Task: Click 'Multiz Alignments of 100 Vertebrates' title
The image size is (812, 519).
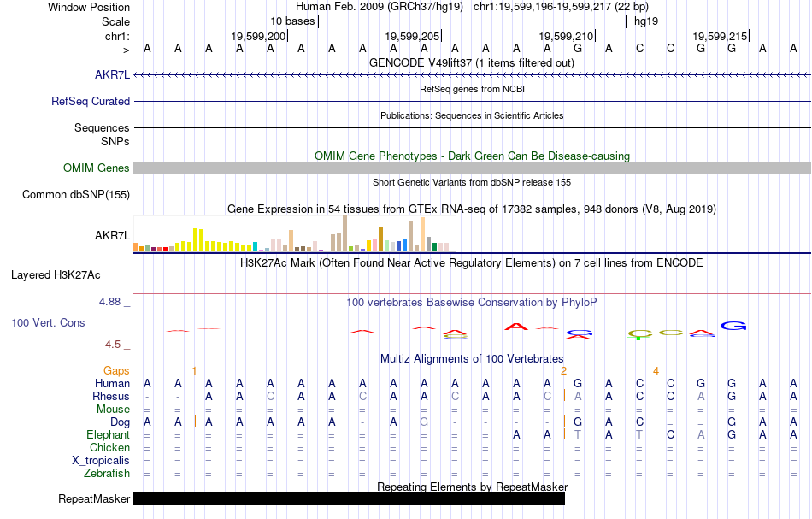Action: point(472,358)
